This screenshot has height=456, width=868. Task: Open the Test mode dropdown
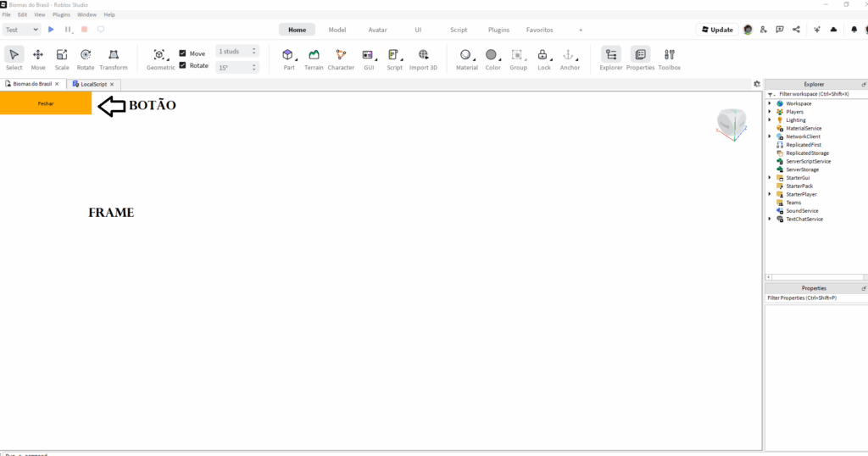[x=21, y=30]
